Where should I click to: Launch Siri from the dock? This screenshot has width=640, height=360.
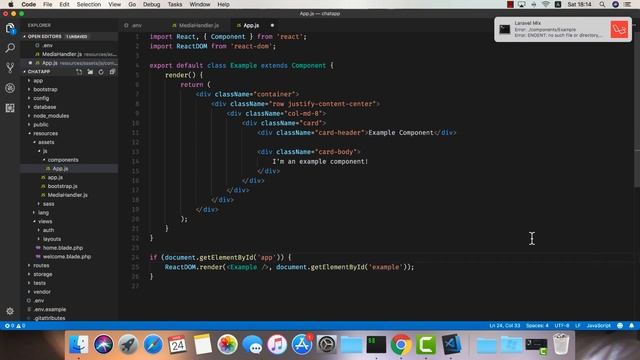click(103, 344)
